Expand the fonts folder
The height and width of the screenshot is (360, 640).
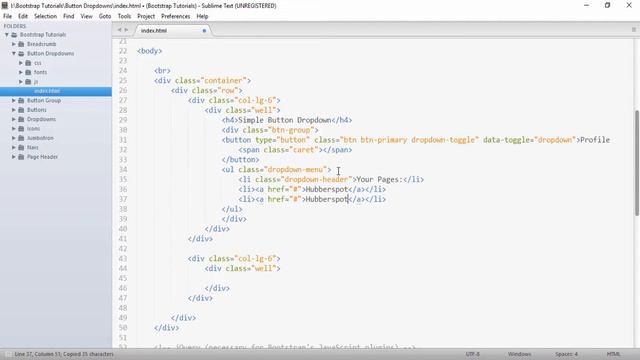click(x=20, y=72)
